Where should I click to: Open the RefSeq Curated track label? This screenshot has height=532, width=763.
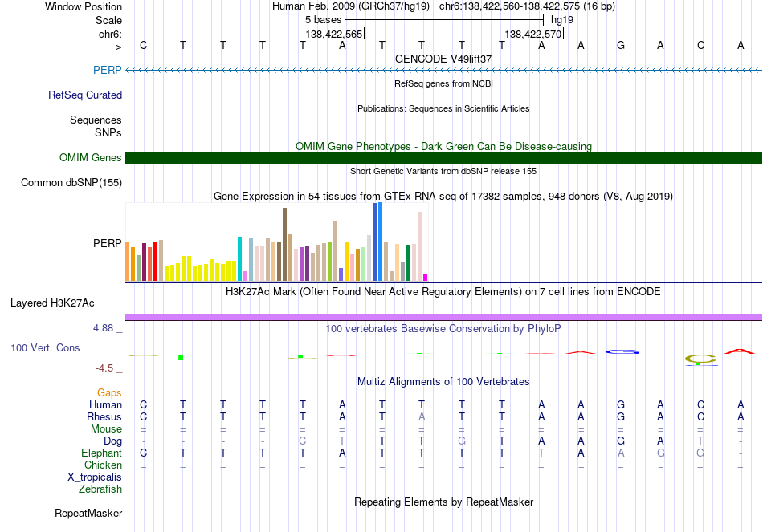coord(84,95)
